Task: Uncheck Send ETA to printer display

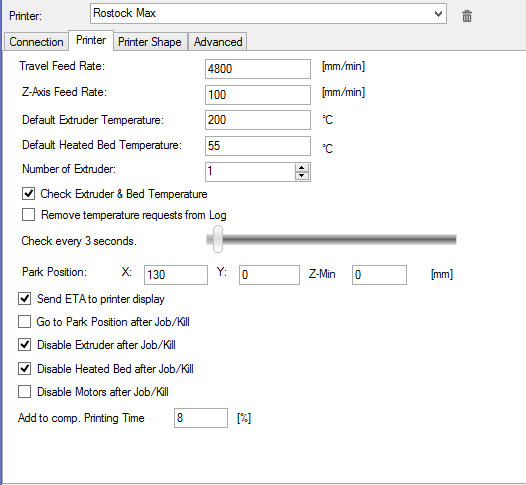Action: 24,299
